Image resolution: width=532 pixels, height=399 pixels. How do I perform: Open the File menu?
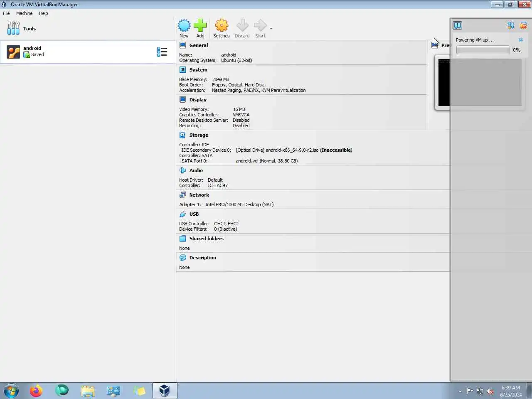(x=6, y=13)
